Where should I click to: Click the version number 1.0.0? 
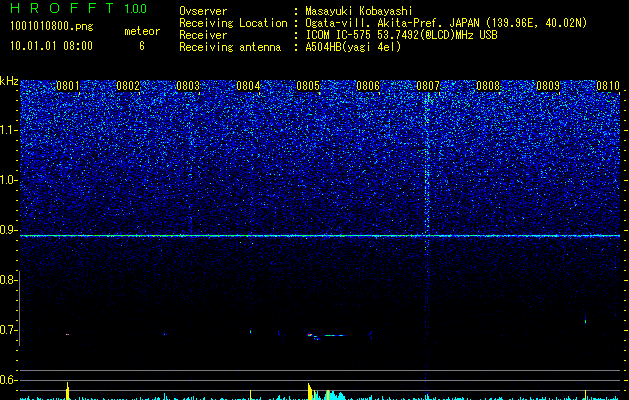[x=136, y=8]
